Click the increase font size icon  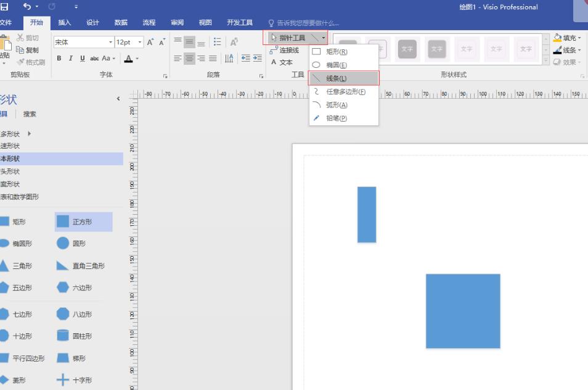pyautogui.click(x=150, y=42)
